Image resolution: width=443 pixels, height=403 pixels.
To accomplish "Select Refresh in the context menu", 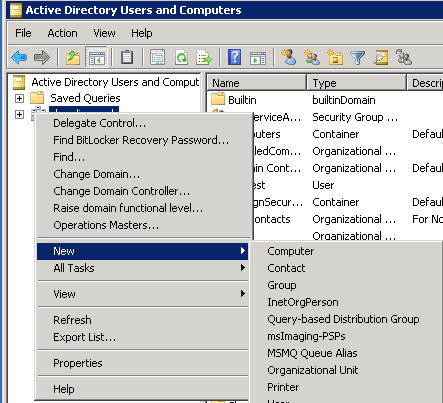I will click(143, 320).
